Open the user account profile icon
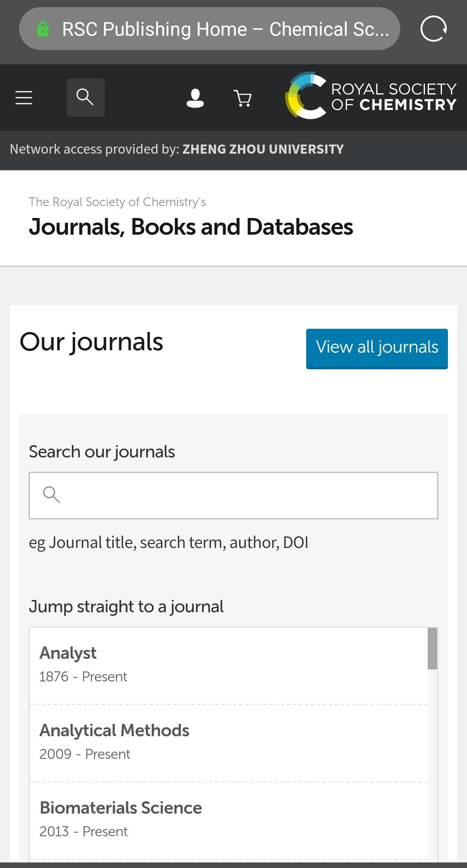Screen dimensions: 467x868 195,98
